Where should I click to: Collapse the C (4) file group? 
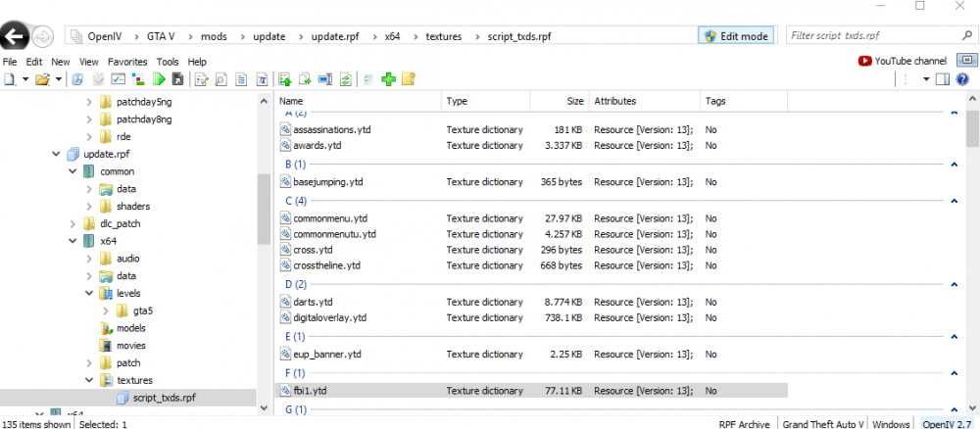click(954, 201)
